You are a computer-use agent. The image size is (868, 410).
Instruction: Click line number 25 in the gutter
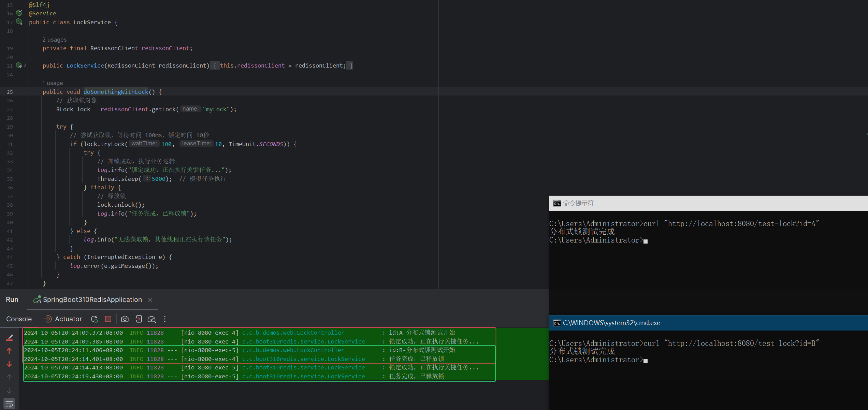(10, 92)
